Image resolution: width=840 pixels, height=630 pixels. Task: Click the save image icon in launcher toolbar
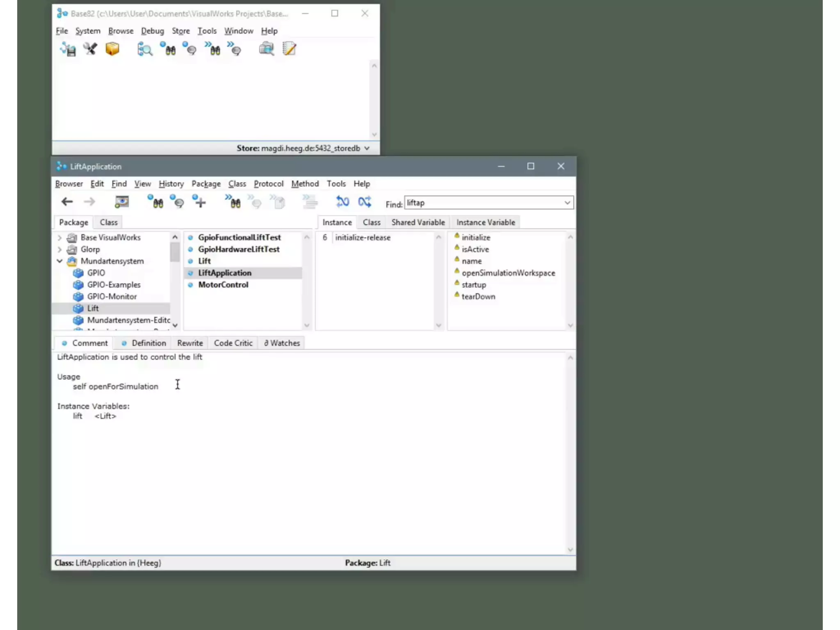[x=68, y=49]
